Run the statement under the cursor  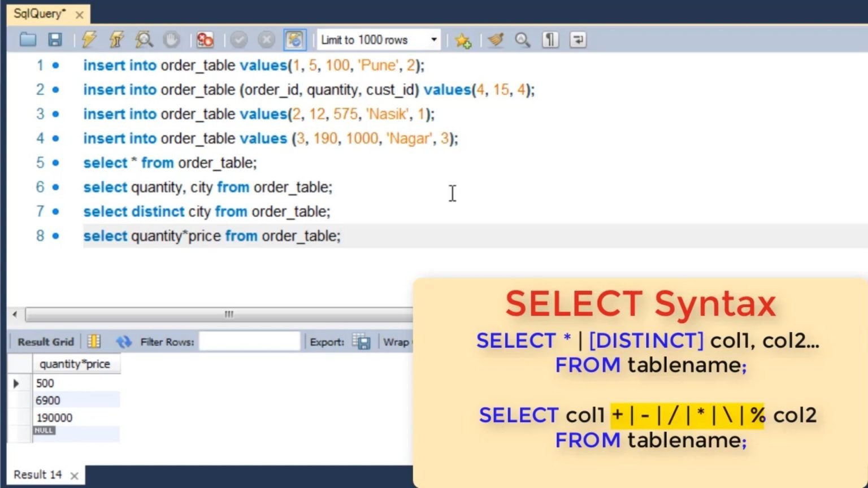click(x=116, y=40)
